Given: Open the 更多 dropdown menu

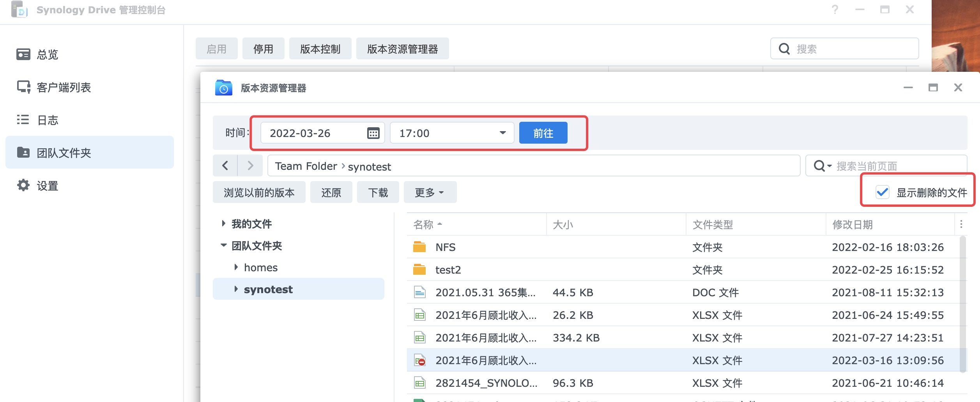Looking at the screenshot, I should point(430,192).
